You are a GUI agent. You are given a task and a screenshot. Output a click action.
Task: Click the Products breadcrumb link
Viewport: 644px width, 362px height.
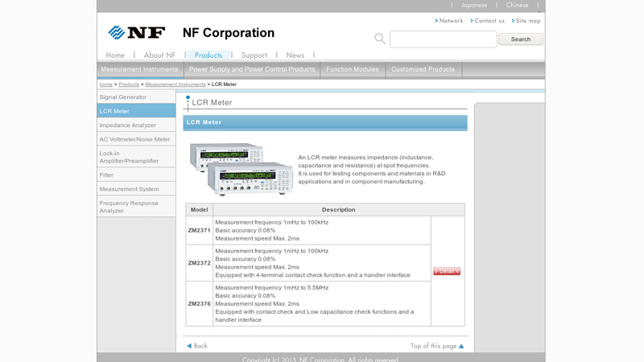click(129, 84)
